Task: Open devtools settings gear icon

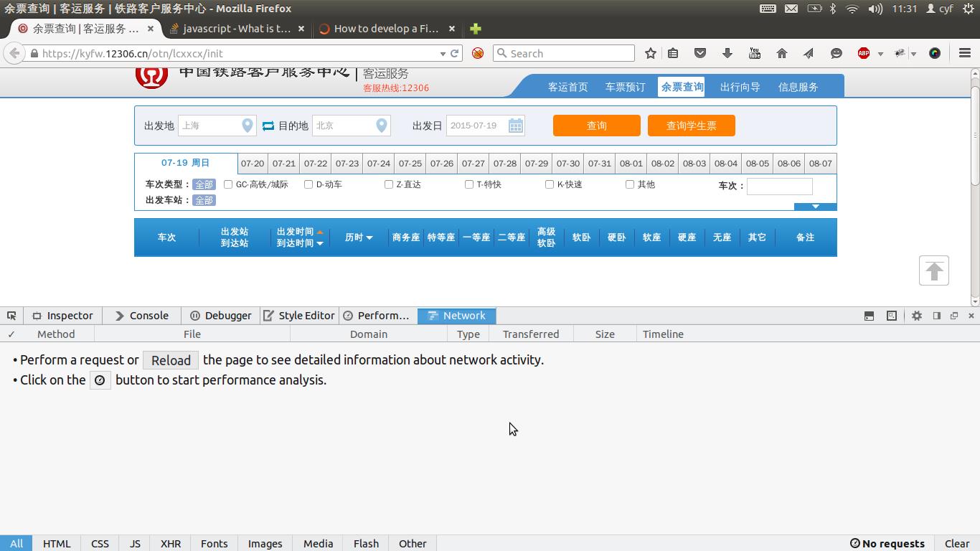Action: pyautogui.click(x=917, y=316)
